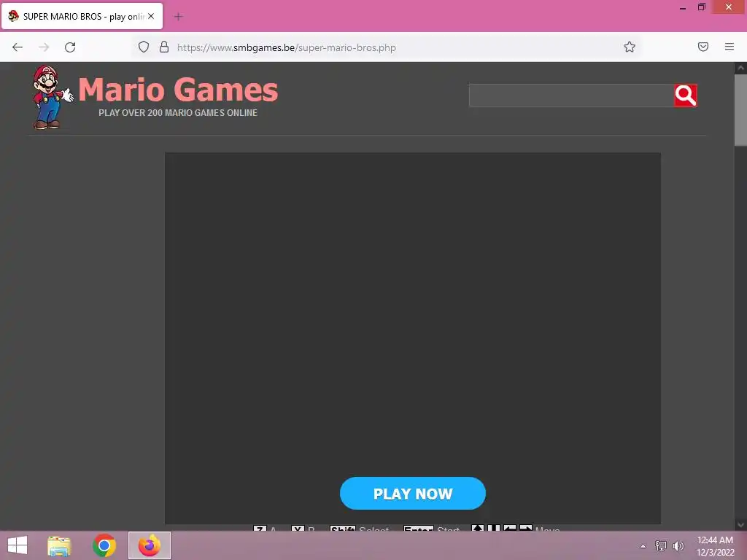Launch Google Chrome from the taskbar

[x=104, y=545]
